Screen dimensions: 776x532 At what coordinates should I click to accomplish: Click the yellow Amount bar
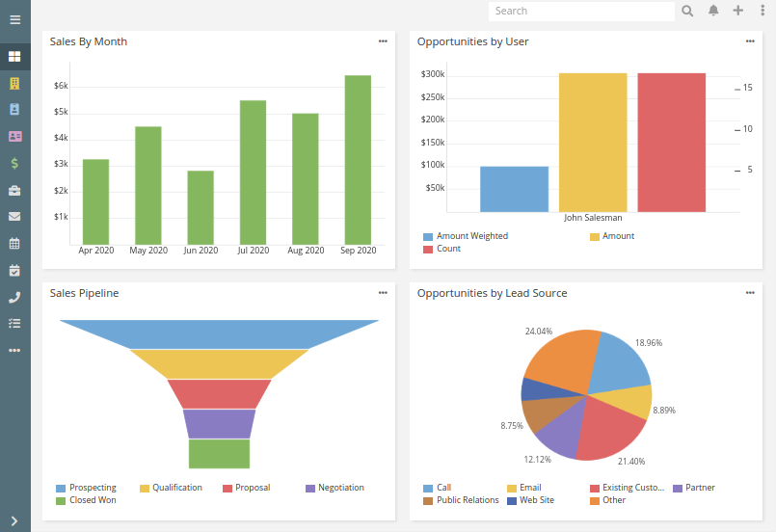(x=593, y=143)
